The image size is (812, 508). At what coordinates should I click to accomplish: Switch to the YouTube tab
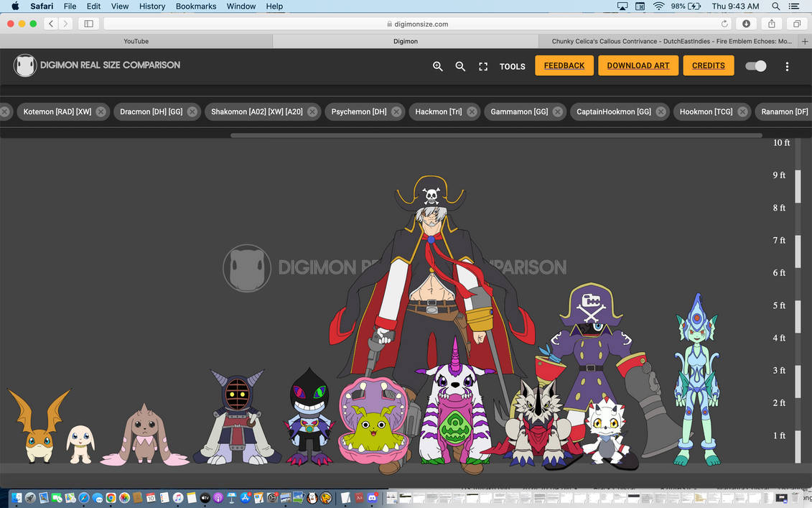[x=136, y=41]
